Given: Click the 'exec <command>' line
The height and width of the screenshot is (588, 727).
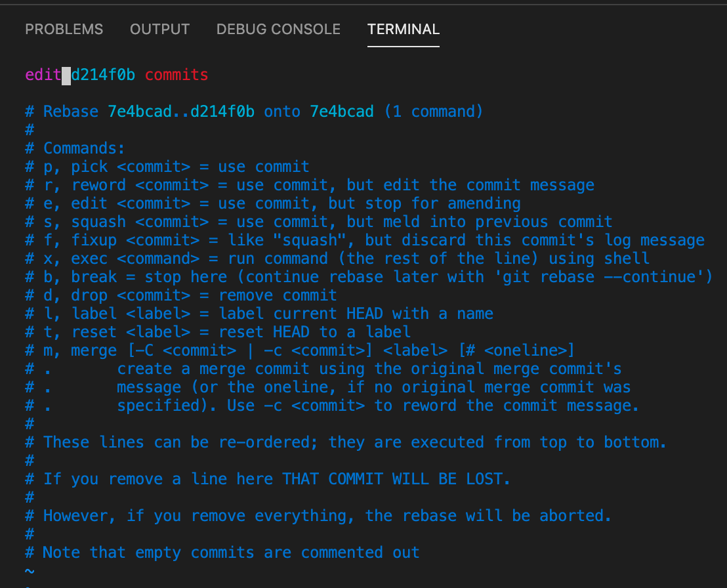Looking at the screenshot, I should (x=262, y=259).
